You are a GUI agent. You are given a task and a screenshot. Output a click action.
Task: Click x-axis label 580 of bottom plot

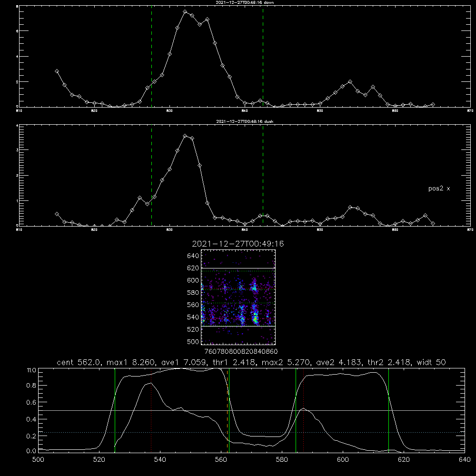click(282, 460)
